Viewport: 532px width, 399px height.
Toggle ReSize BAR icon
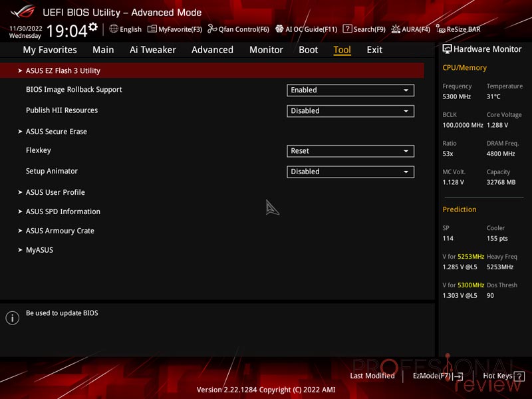pos(440,29)
